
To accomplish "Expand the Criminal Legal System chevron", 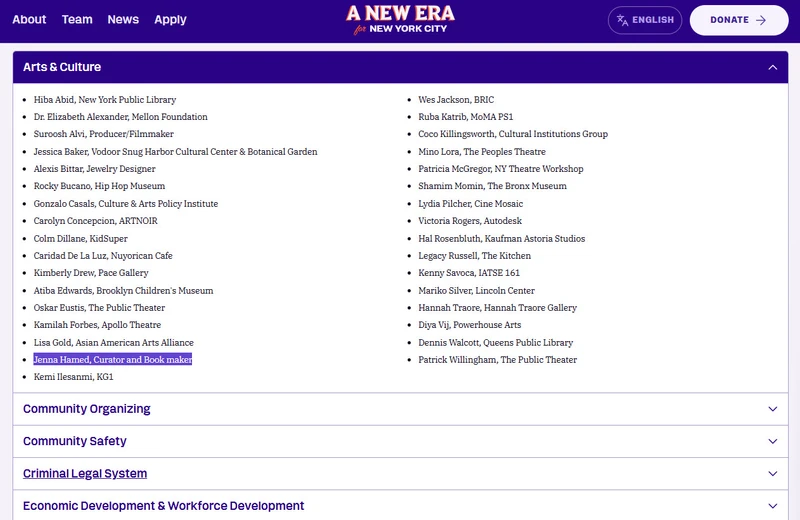I will [x=772, y=474].
